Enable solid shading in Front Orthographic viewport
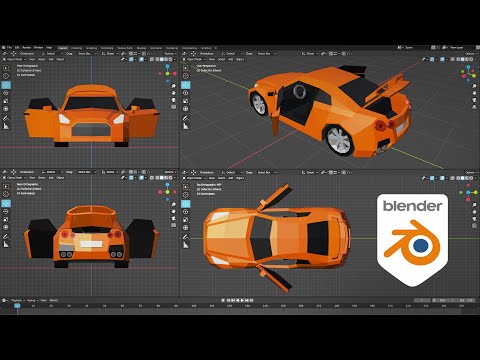Viewport: 480px width, 360px height. 161,59
